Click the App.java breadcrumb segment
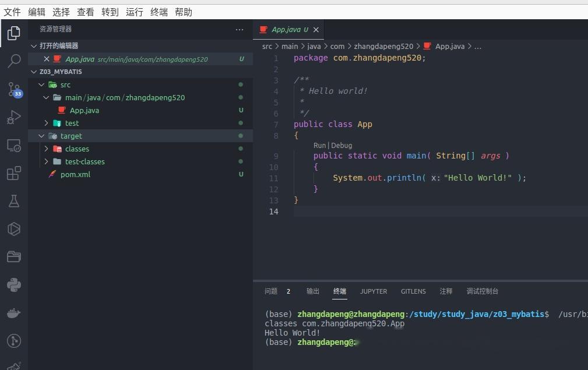 pos(450,47)
